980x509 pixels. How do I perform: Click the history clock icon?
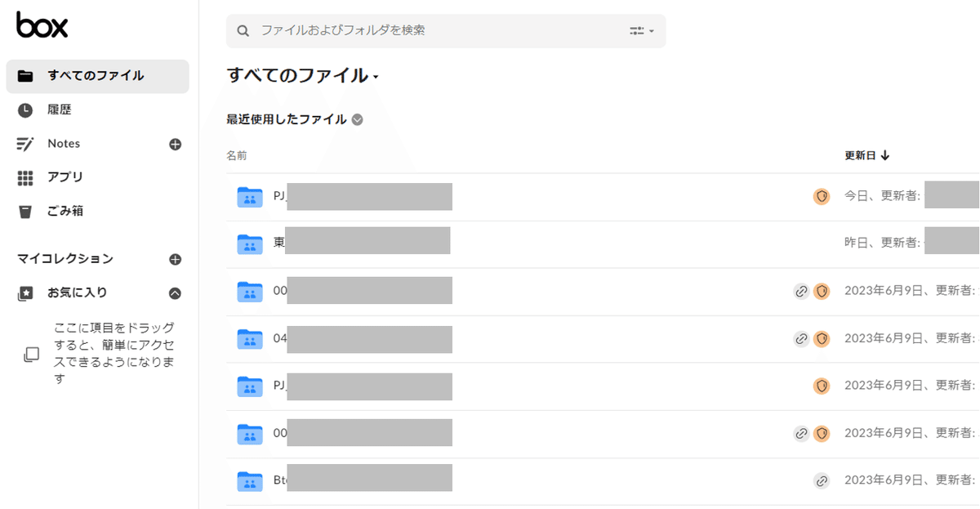tap(25, 110)
